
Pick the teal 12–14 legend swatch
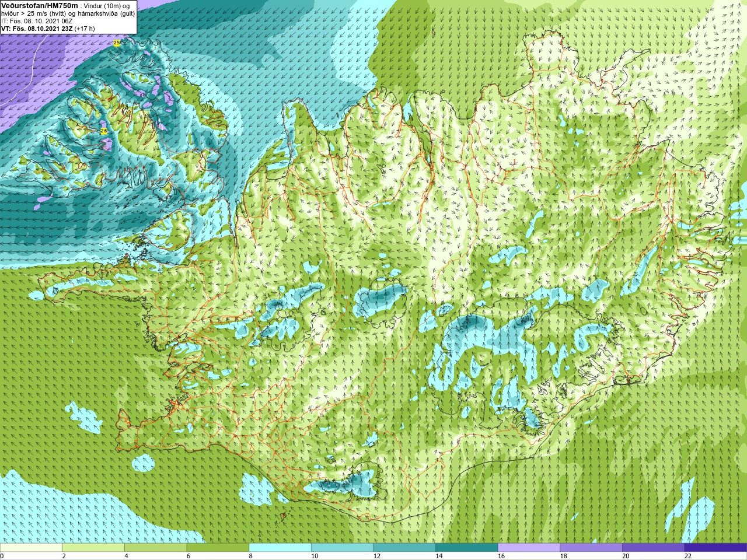point(404,548)
